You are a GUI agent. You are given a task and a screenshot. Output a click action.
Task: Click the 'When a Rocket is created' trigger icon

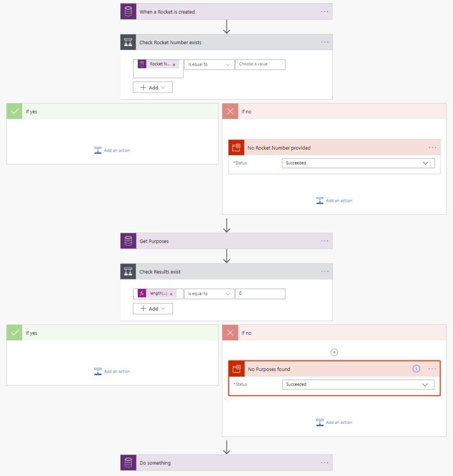pos(128,12)
